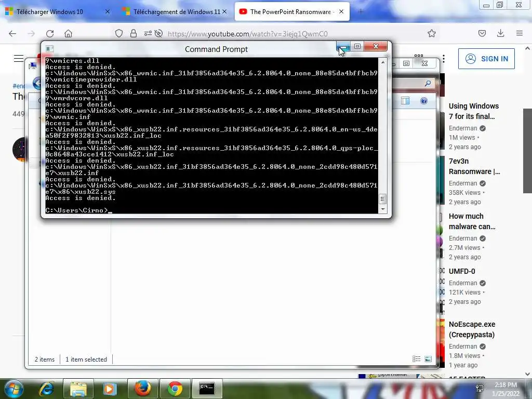This screenshot has height=399, width=532.
Task: Go back in Firefox
Action: click(x=12, y=33)
